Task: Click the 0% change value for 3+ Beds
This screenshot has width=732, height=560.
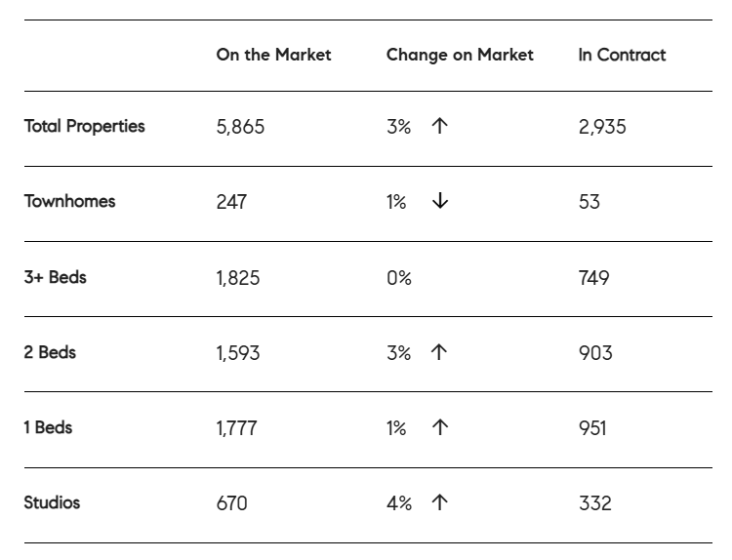Action: pos(399,278)
